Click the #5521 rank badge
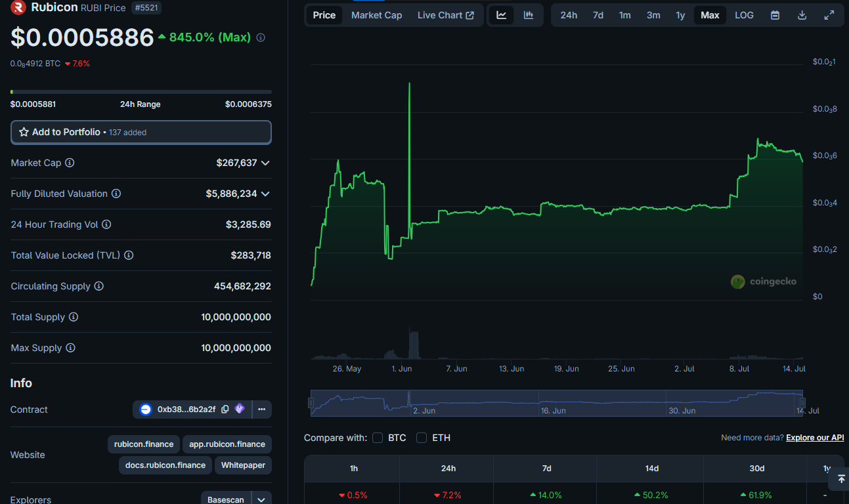849x504 pixels. [146, 8]
